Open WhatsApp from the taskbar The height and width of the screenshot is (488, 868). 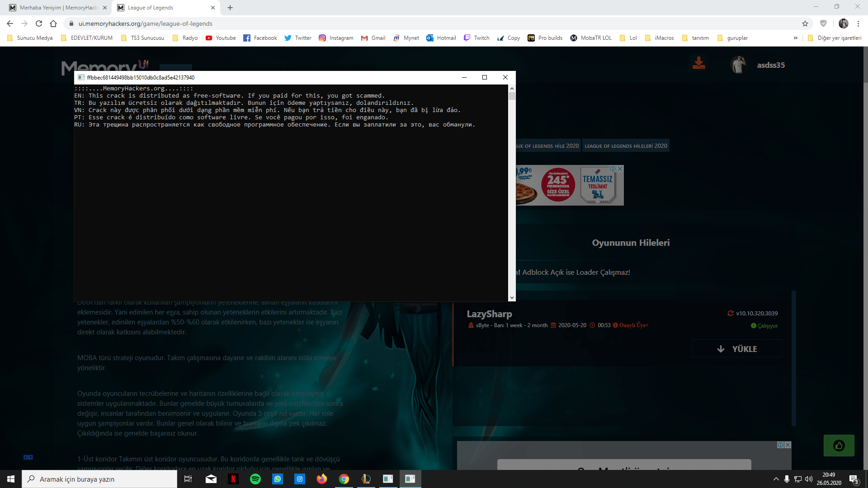pyautogui.click(x=278, y=479)
